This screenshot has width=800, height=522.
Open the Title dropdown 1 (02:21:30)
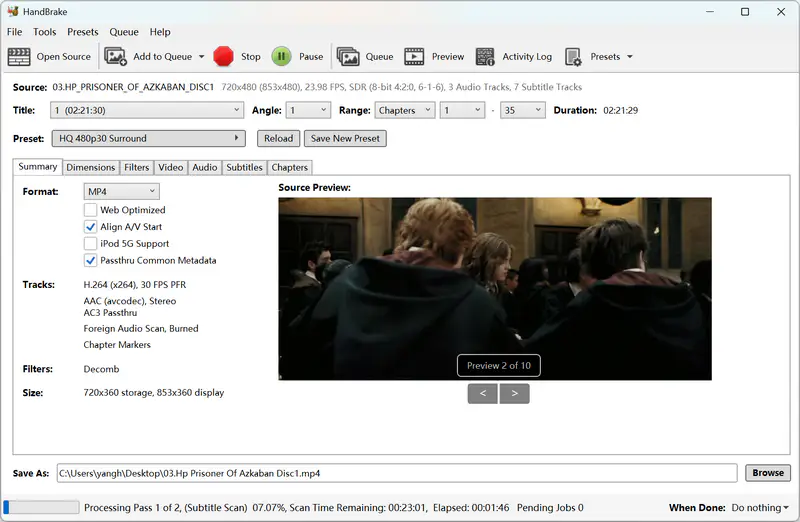146,110
